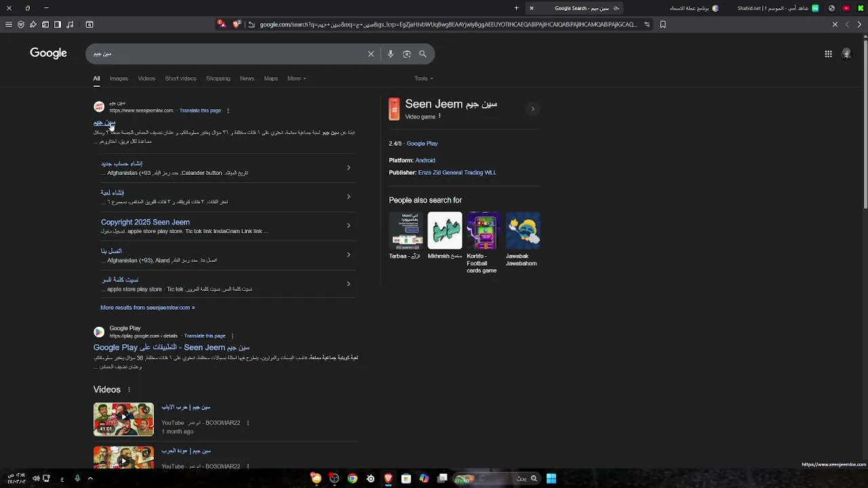Click the magnifier search submit icon
Viewport: 868px width, 488px height.
422,54
